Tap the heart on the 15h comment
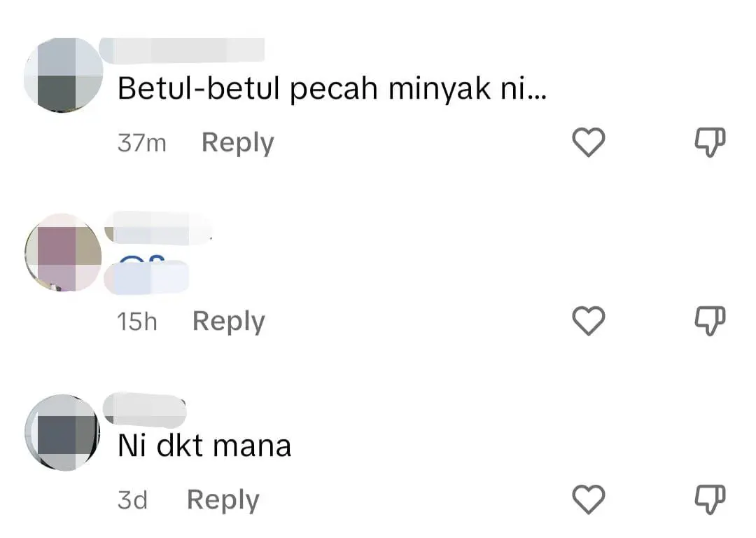Screen dimensions: 756x538 pos(588,322)
